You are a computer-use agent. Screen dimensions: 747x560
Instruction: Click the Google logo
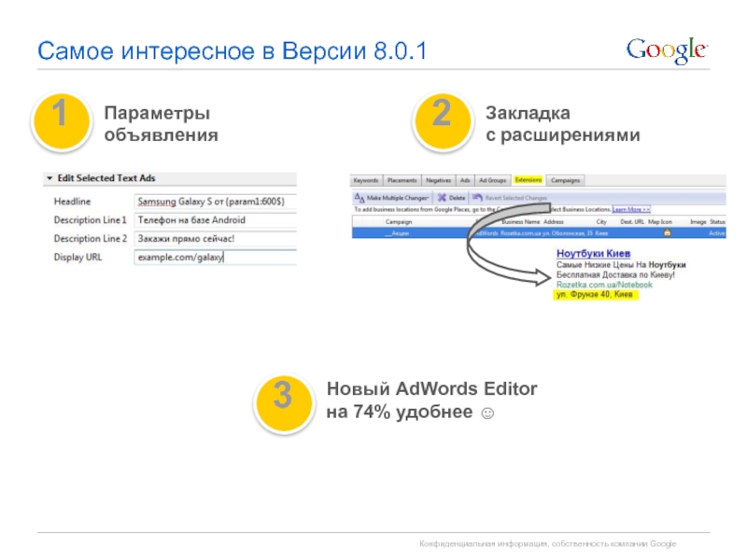667,51
